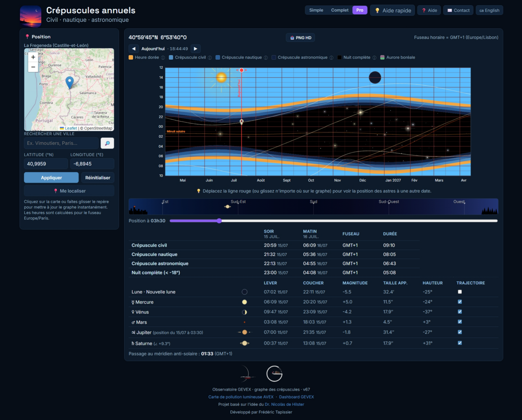Click the Appliquer button
The height and width of the screenshot is (420, 522).
pyautogui.click(x=51, y=178)
